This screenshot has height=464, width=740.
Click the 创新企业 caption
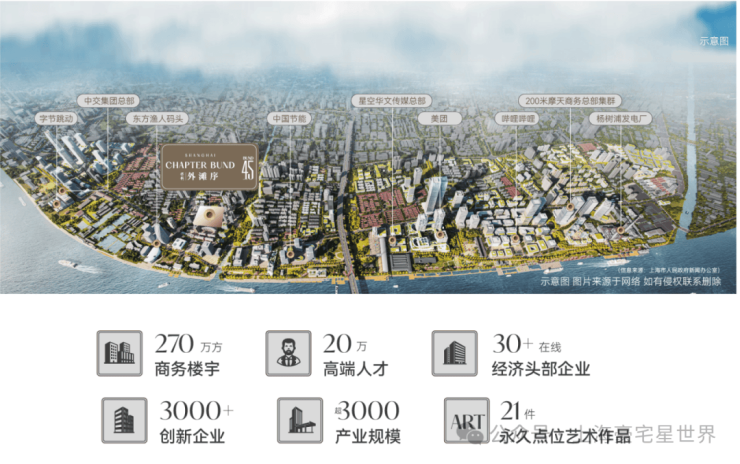(x=192, y=436)
